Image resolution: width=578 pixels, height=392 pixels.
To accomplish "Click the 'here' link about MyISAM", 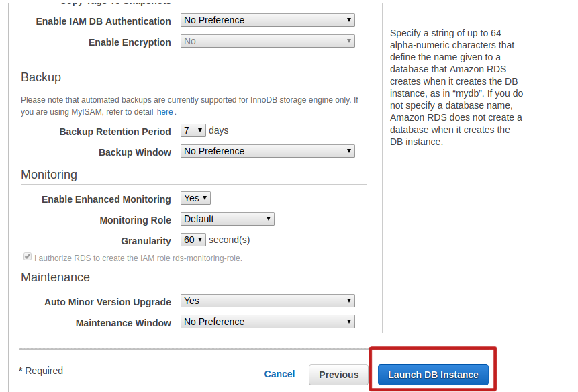I will 164,112.
